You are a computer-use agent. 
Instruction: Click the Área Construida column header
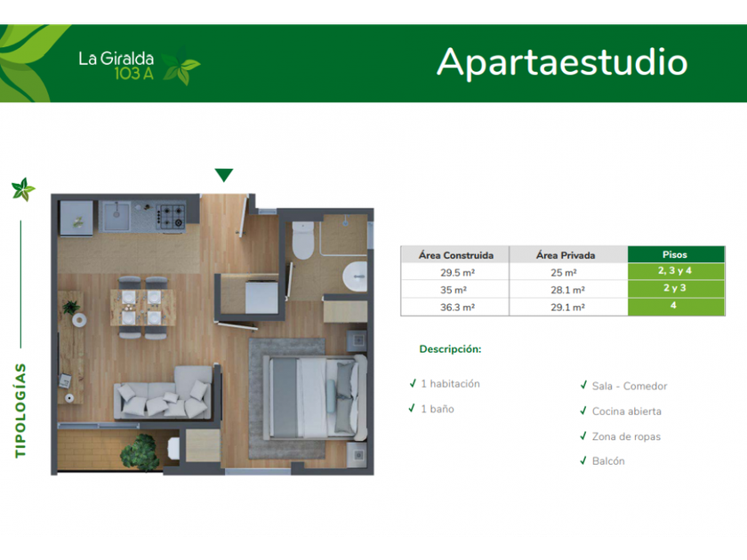[454, 255]
